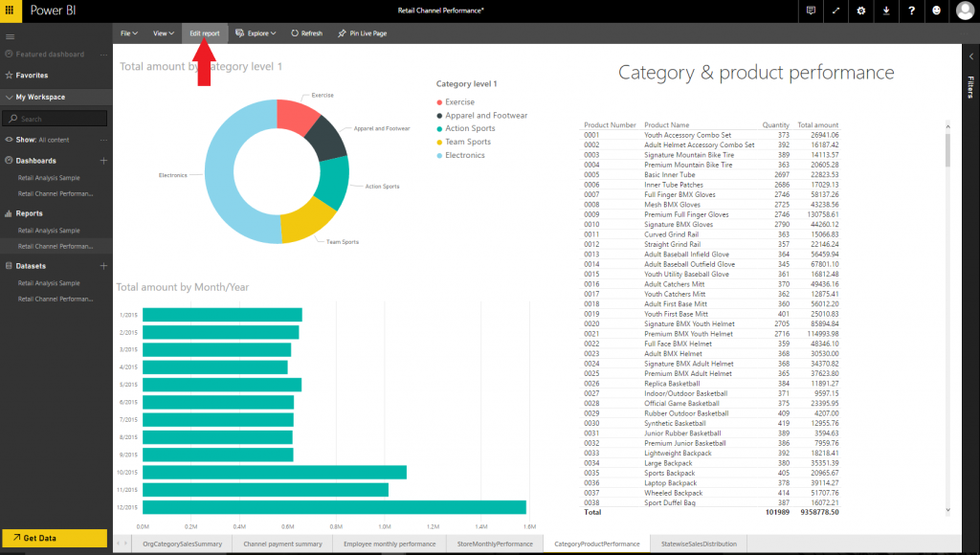Image resolution: width=980 pixels, height=555 pixels.
Task: Open the View menu dropdown
Action: pos(162,33)
